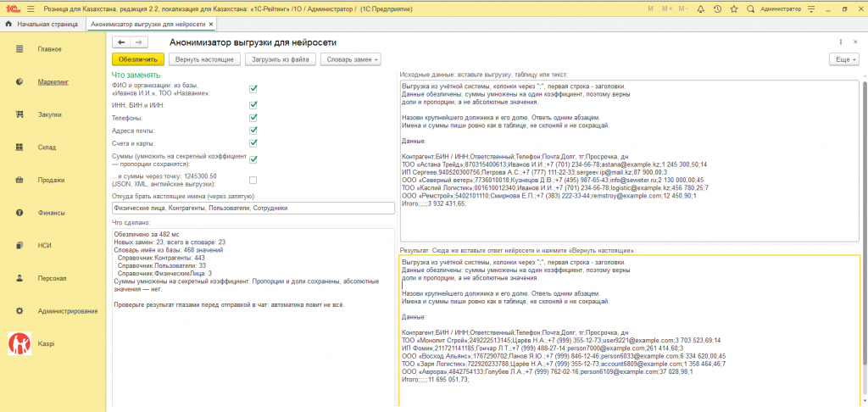Go to Начальная страница tab

[41, 25]
